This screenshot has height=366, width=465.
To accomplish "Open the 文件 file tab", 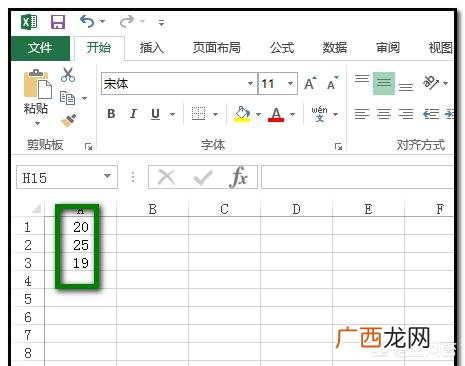I will click(x=40, y=48).
